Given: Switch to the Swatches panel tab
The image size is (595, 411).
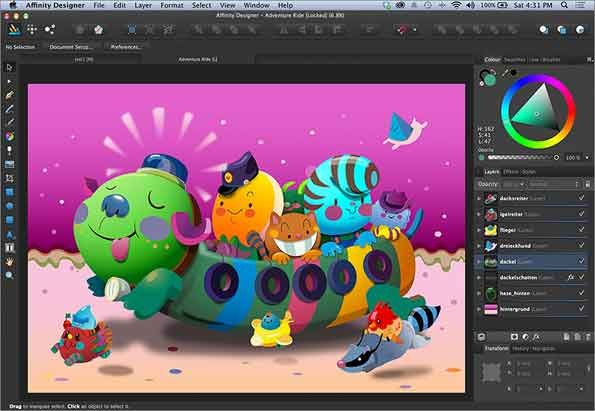Looking at the screenshot, I should coord(515,60).
